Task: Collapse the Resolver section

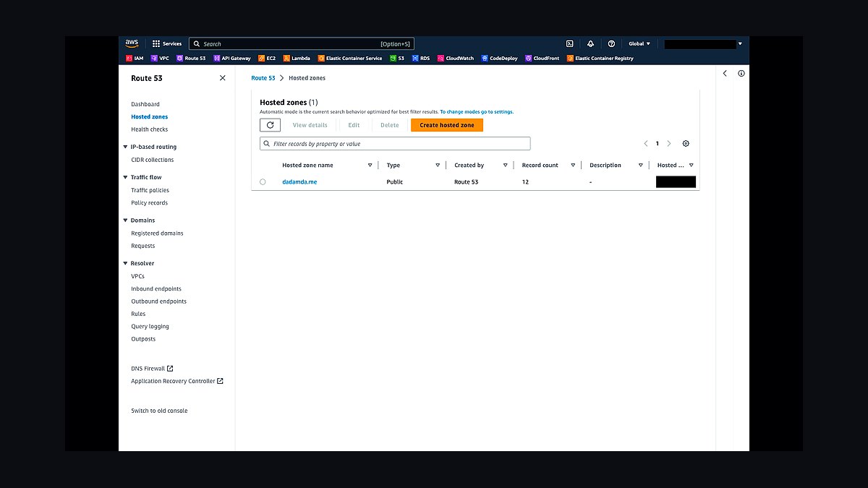Action: point(125,263)
